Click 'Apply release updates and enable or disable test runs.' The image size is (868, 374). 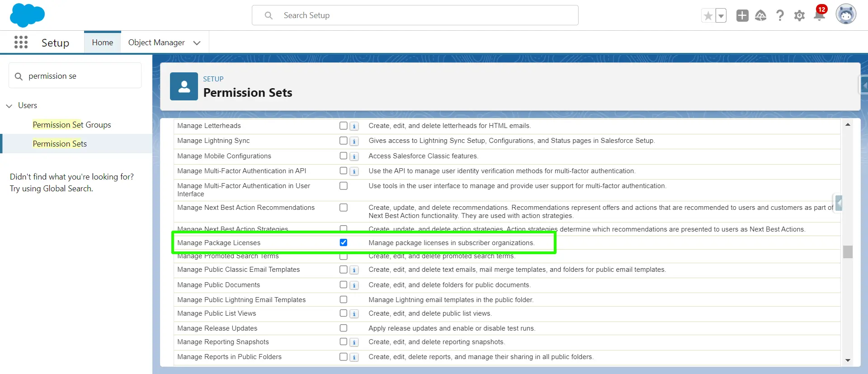[x=452, y=328]
